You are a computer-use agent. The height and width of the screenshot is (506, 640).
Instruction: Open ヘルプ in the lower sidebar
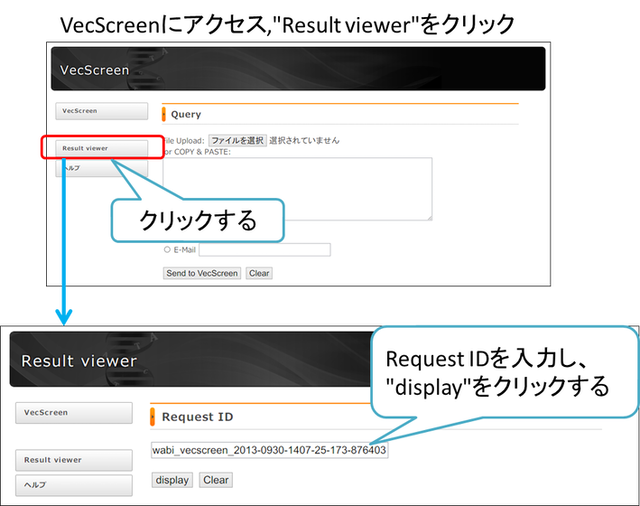[x=73, y=485]
